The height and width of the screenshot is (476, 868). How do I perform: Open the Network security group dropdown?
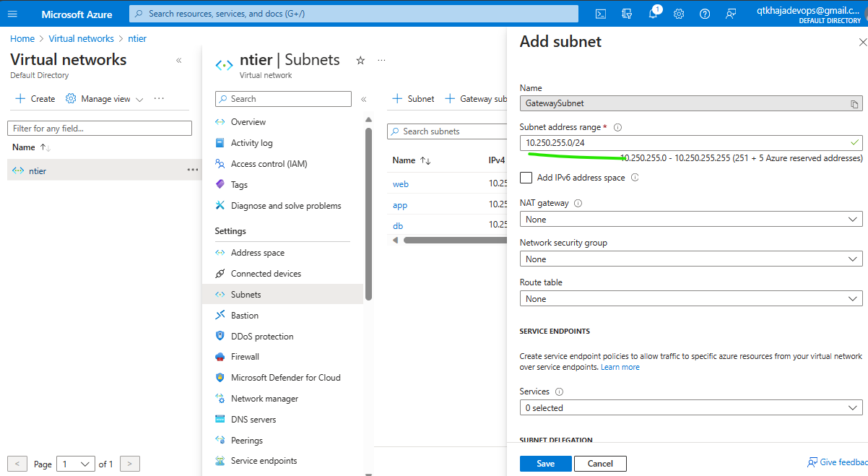pos(691,259)
